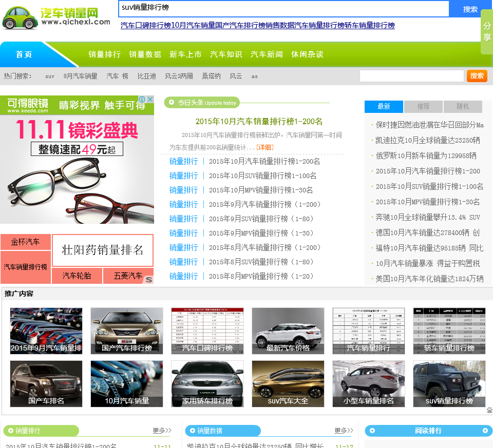493x448 pixels.
Task: Expand 更多>> in 销量数据 section
Action: [344, 431]
